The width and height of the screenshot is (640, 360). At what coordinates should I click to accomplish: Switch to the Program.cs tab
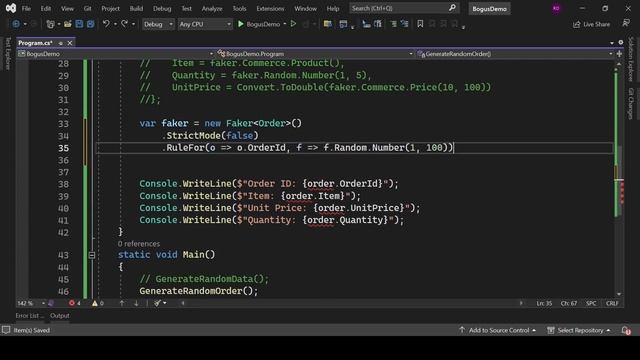coord(35,43)
